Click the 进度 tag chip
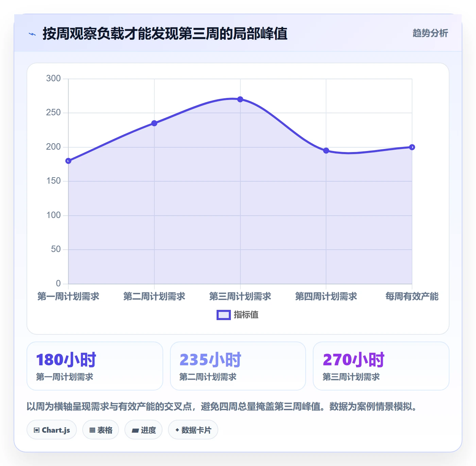The width and height of the screenshot is (476, 466). click(143, 430)
